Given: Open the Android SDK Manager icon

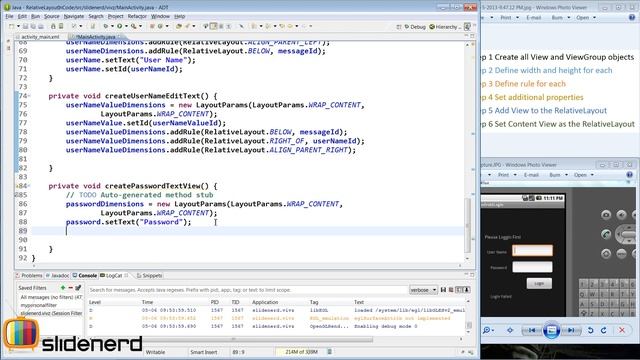Looking at the screenshot, I should click(x=53, y=27).
